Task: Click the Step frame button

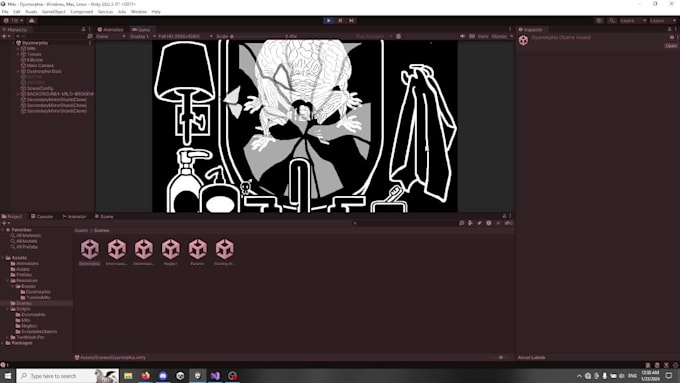Action: point(351,20)
